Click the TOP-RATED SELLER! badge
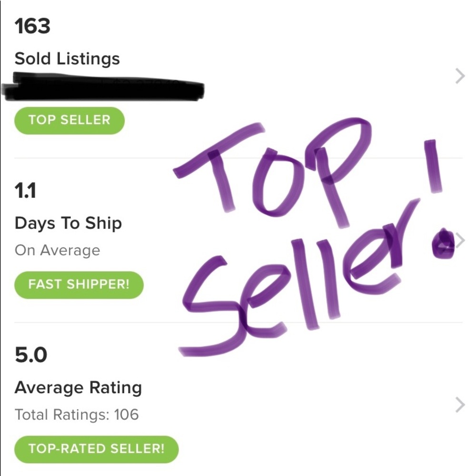The width and height of the screenshot is (476, 476). 97,448
